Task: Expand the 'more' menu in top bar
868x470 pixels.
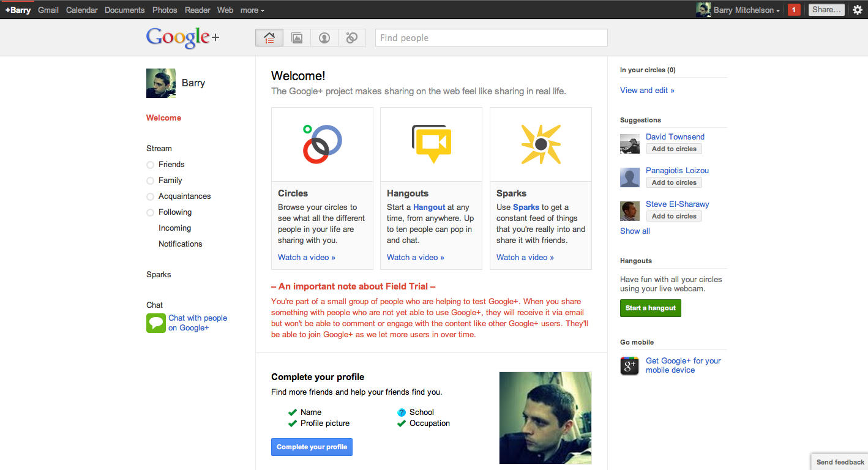Action: [252, 10]
